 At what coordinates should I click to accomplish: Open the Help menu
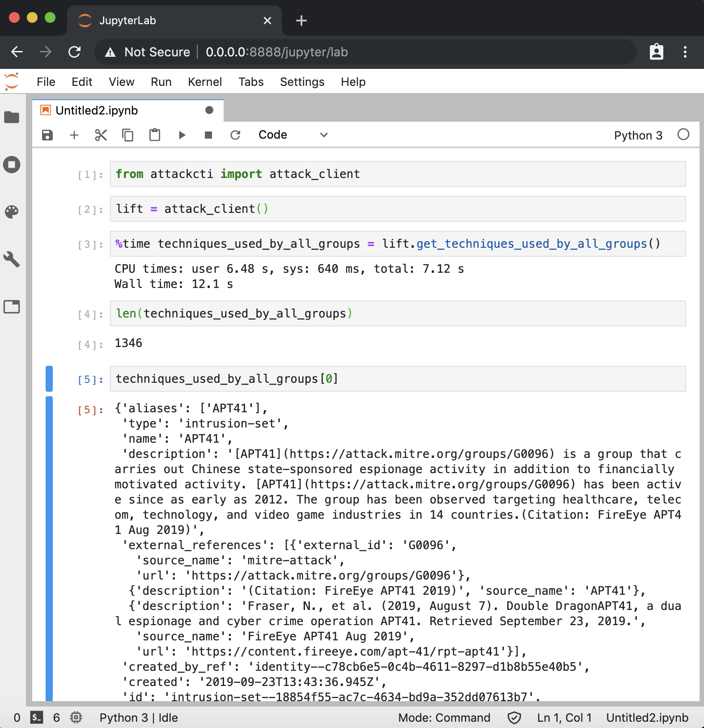pos(353,82)
